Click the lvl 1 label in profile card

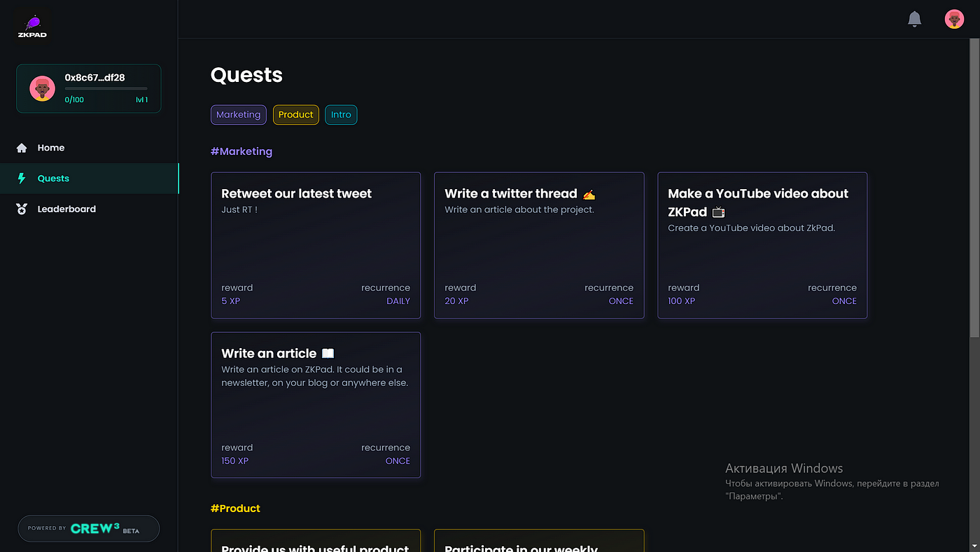pos(141,100)
